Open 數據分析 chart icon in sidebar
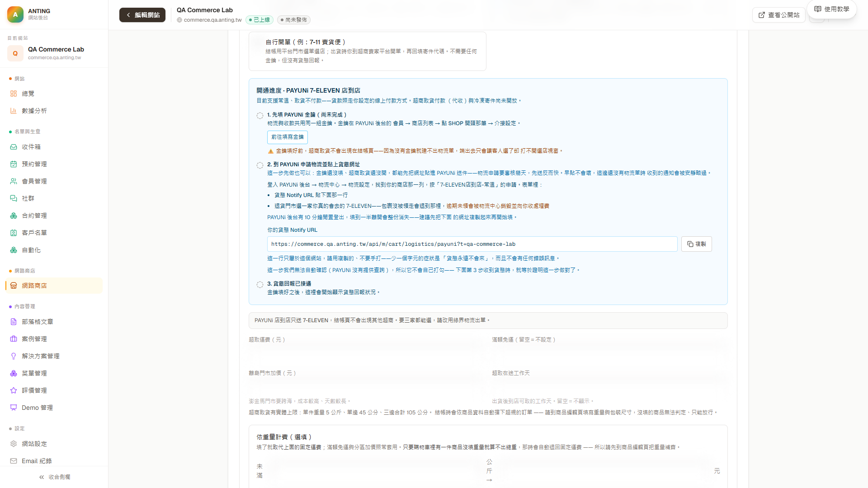Image resolution: width=868 pixels, height=488 pixels. pos(14,111)
